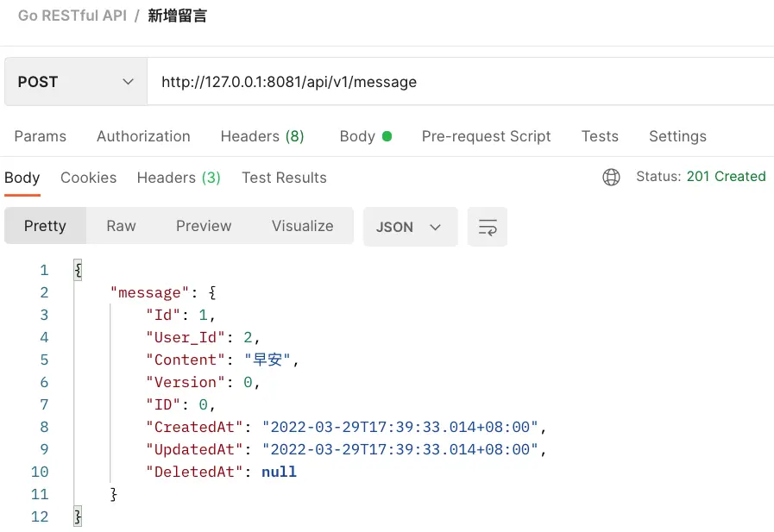The height and width of the screenshot is (532, 774).
Task: Open the POST method dropdown
Action: (76, 82)
